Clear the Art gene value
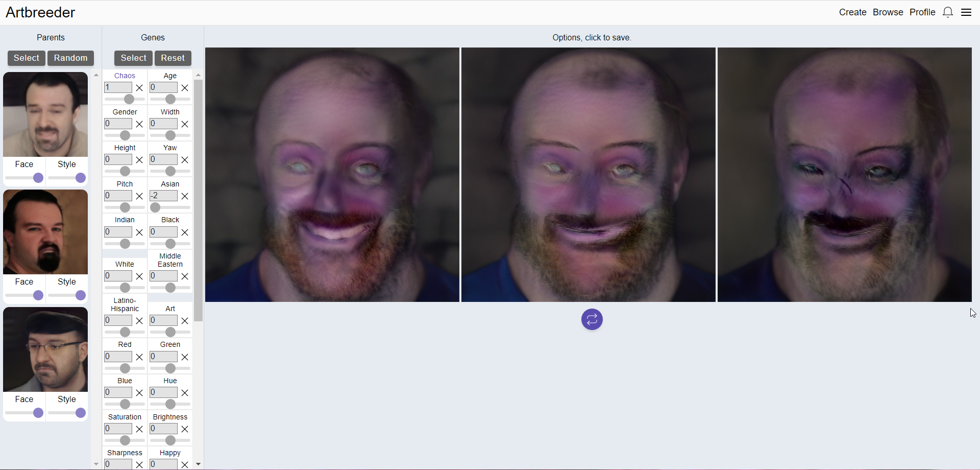 (x=185, y=321)
